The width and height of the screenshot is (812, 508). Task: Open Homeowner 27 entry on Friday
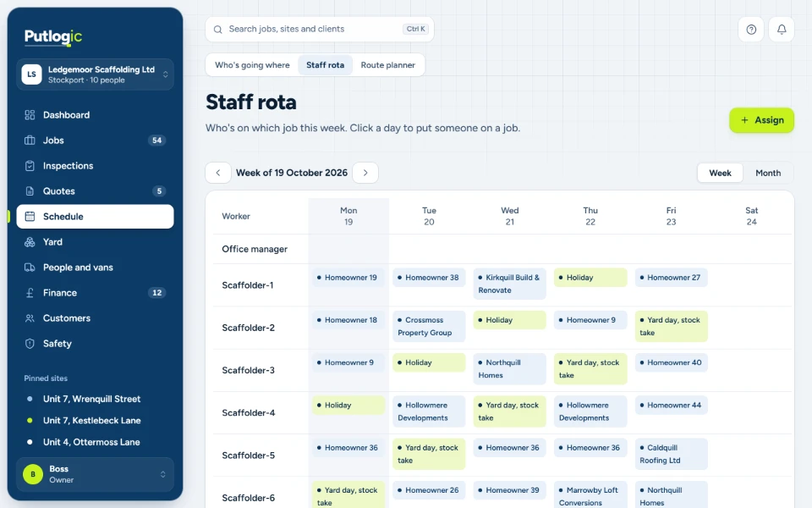pyautogui.click(x=671, y=278)
